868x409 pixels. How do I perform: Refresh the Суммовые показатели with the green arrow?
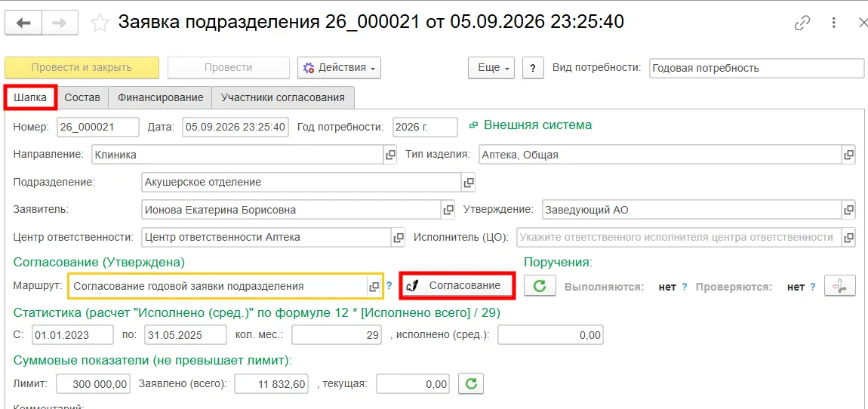point(471,383)
